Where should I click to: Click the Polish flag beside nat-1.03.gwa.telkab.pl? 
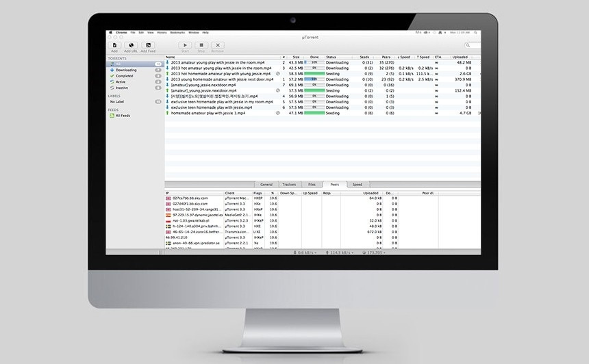168,220
